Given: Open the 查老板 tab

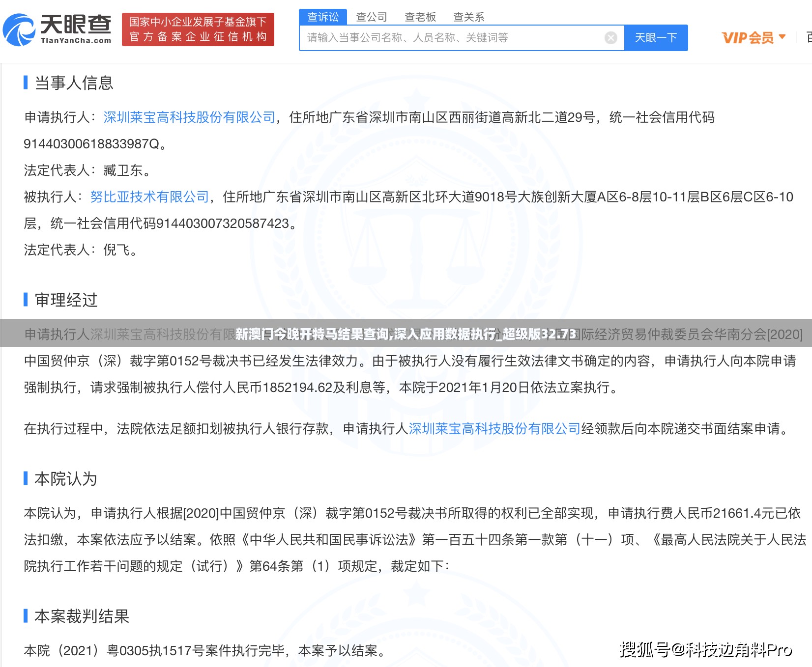Looking at the screenshot, I should [x=420, y=17].
